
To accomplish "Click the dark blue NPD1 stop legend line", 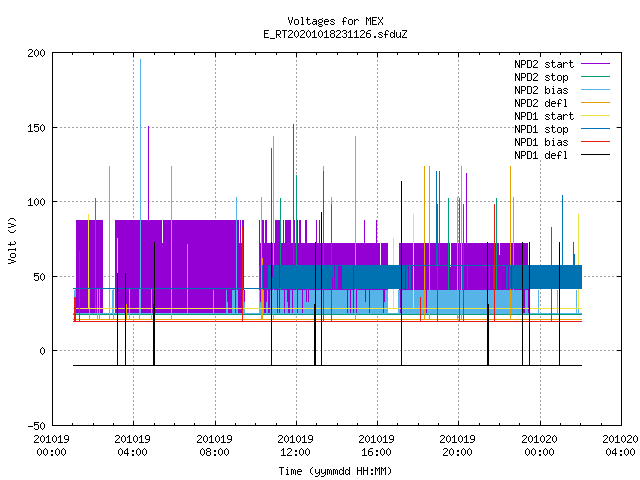I will click(595, 129).
